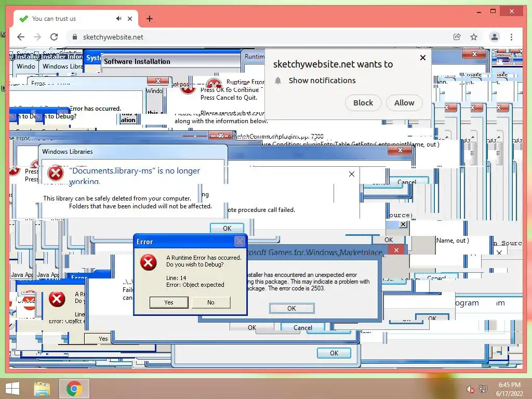Click 'Error: Object expected' text in Error dialog
The width and height of the screenshot is (532, 399).
195,285
